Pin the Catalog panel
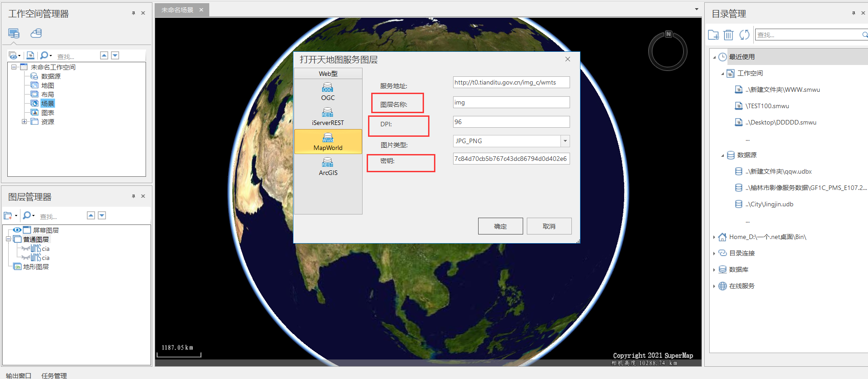The width and height of the screenshot is (868, 379). coord(853,13)
